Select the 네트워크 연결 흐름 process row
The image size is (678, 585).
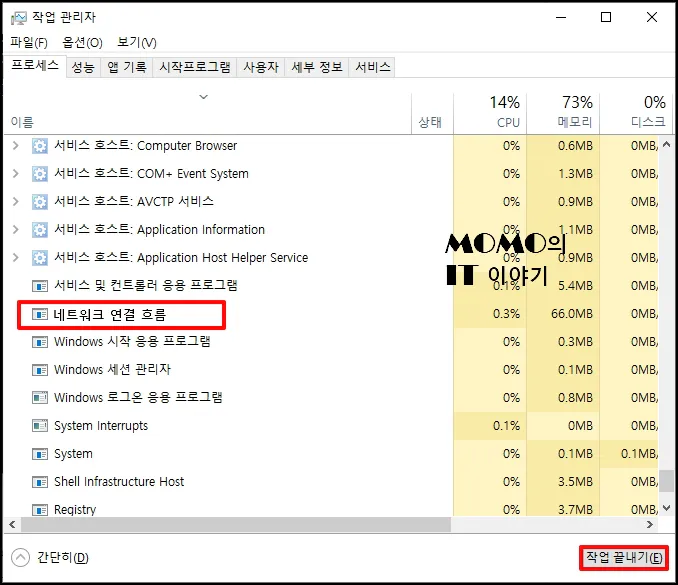point(331,314)
